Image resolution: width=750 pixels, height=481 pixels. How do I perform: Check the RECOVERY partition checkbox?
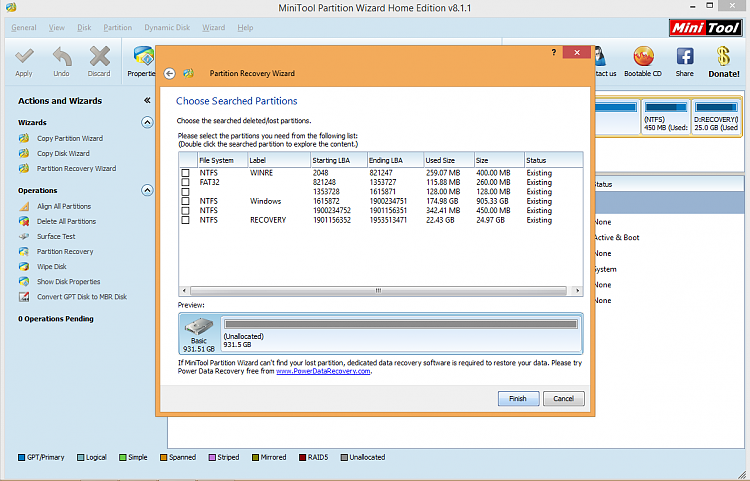186,220
